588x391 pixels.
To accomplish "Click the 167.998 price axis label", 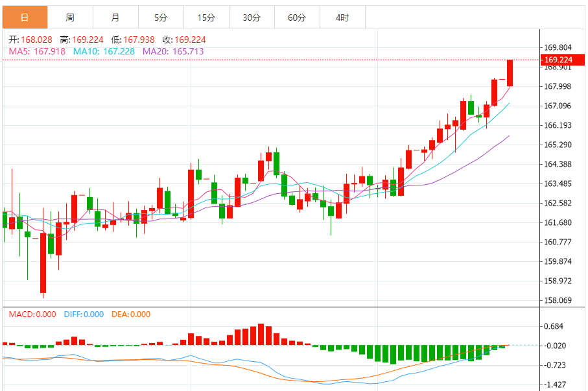I will (x=558, y=87).
